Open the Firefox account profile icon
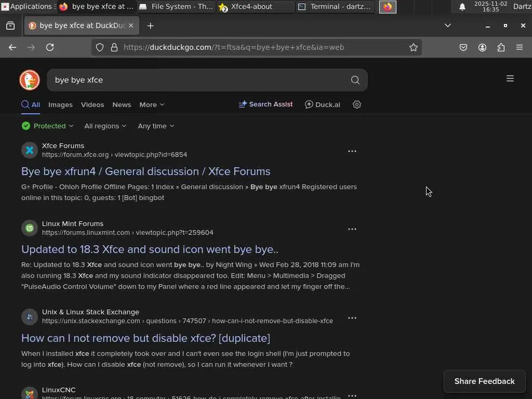Viewport: 532px width, 399px height. pos(482,47)
